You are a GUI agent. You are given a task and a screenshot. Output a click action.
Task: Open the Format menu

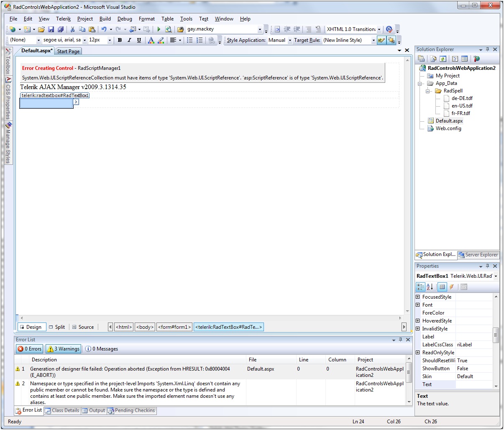tap(147, 19)
